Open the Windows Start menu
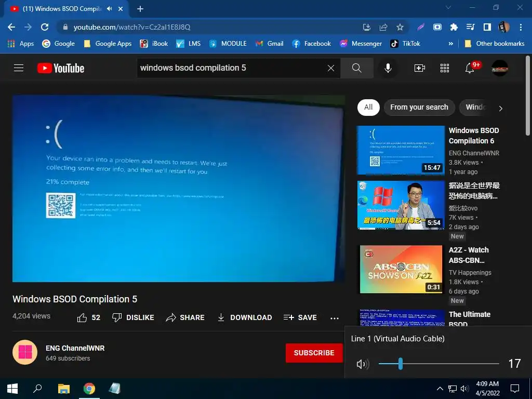 tap(12, 389)
